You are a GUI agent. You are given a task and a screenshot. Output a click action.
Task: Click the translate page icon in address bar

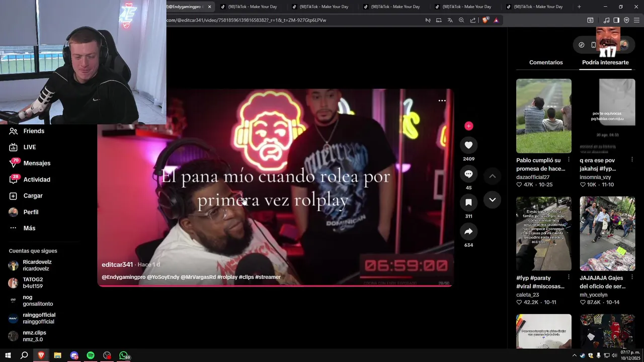pyautogui.click(x=450, y=20)
